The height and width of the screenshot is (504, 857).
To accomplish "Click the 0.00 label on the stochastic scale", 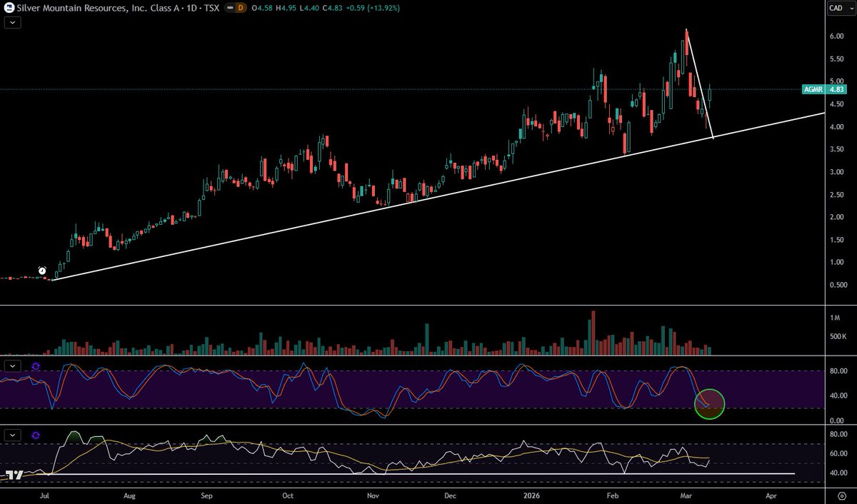I will (x=836, y=420).
